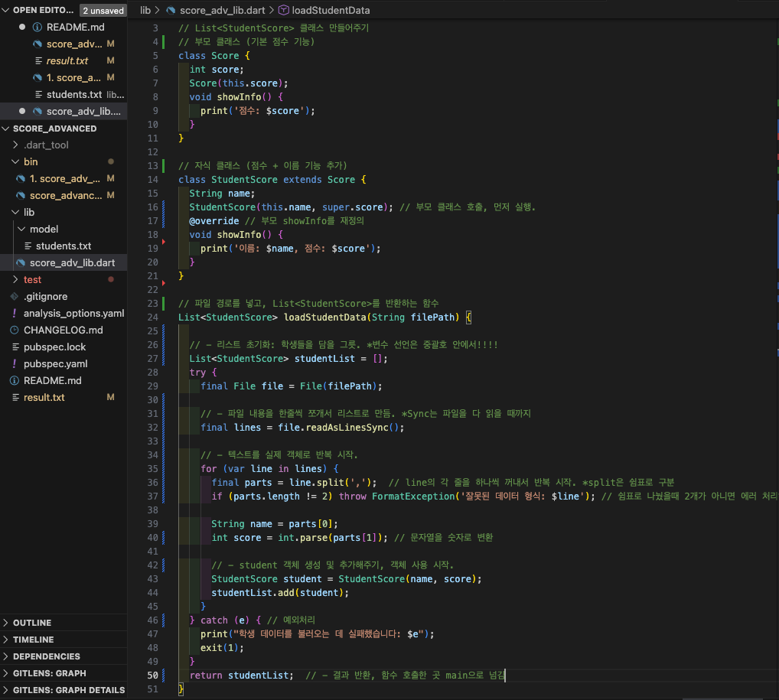This screenshot has height=700, width=779.
Task: Click the Dart icon of score_adv_lib.dart in breadcrumb
Action: 171,10
